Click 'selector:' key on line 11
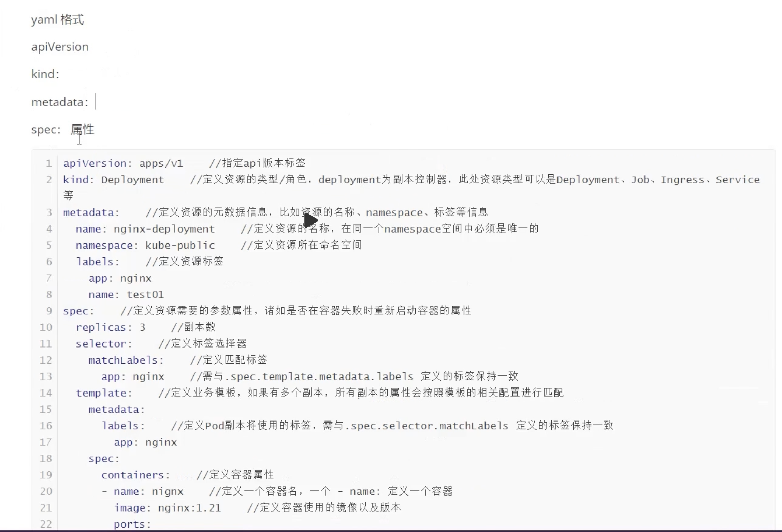Screen dimensions: 782x532 pos(104,344)
